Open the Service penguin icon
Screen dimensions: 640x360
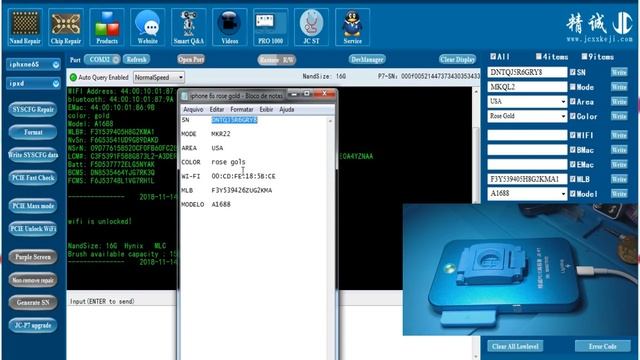click(352, 27)
